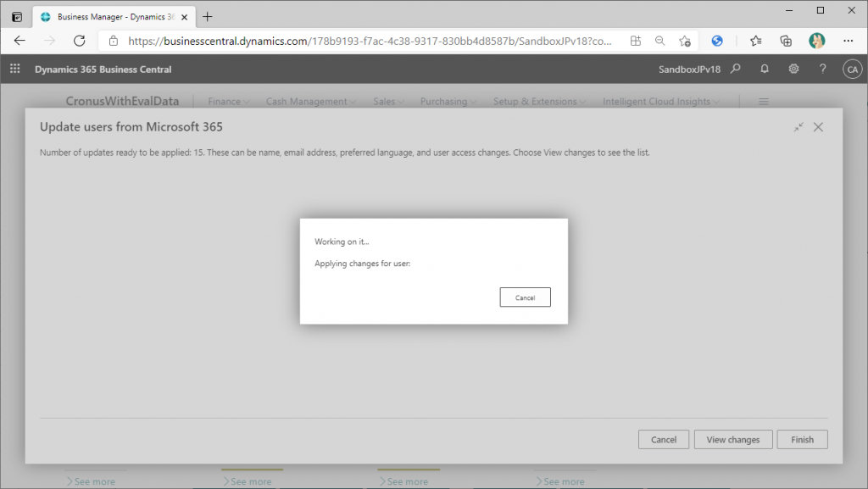Go back with the browser back arrow

(20, 41)
